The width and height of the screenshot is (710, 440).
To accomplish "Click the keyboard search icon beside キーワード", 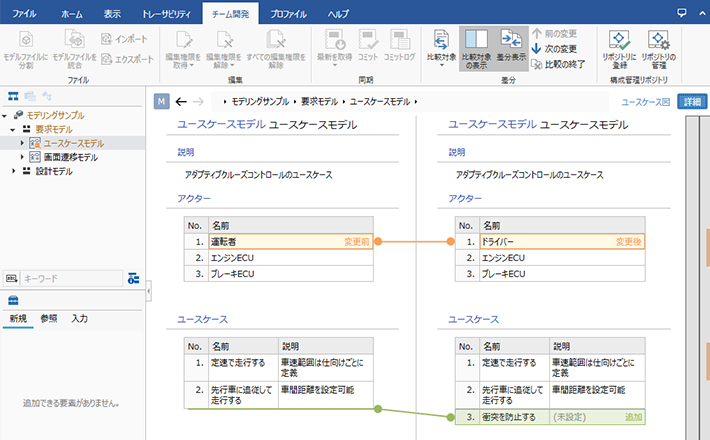I will click(12, 278).
